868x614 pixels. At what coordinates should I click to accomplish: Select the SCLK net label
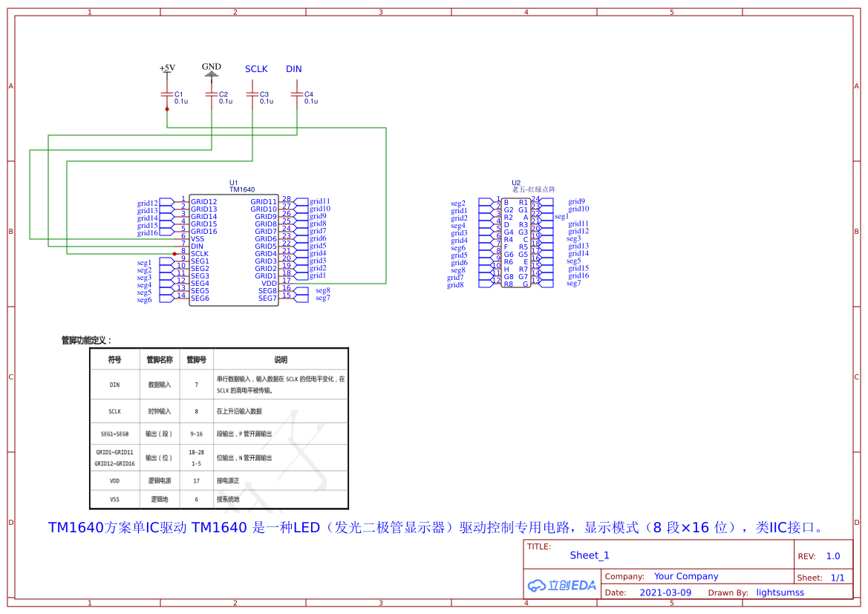[256, 69]
